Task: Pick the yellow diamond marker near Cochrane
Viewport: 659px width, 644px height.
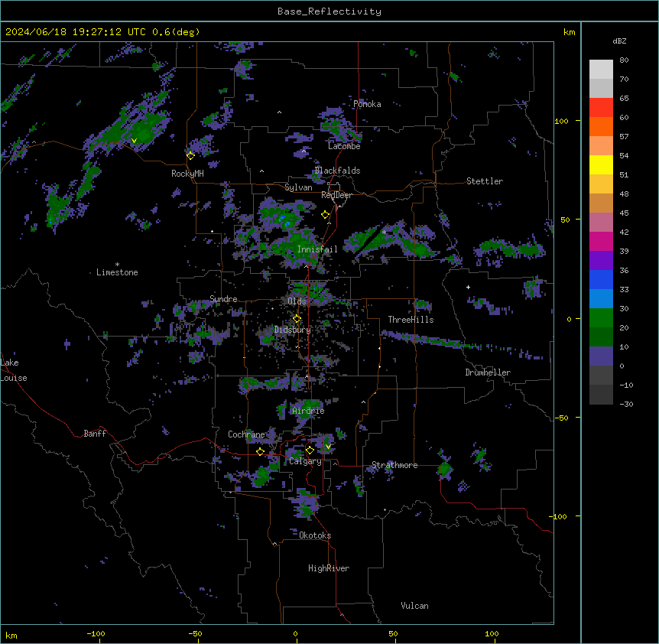Action: tap(260, 451)
